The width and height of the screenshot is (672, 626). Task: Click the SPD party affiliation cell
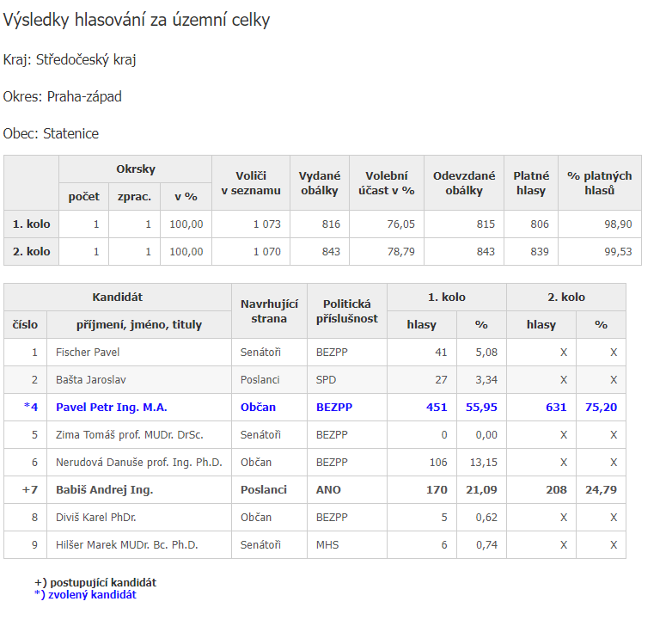coord(327,379)
